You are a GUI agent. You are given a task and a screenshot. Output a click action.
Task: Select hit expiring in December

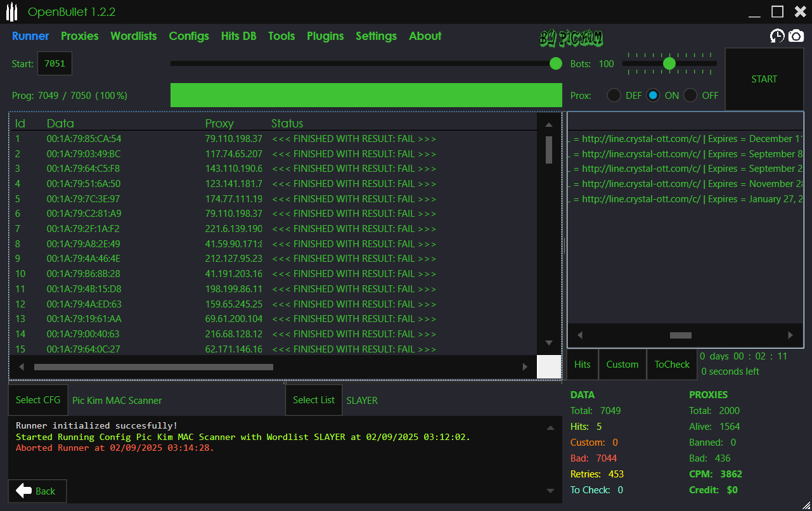[x=685, y=139]
